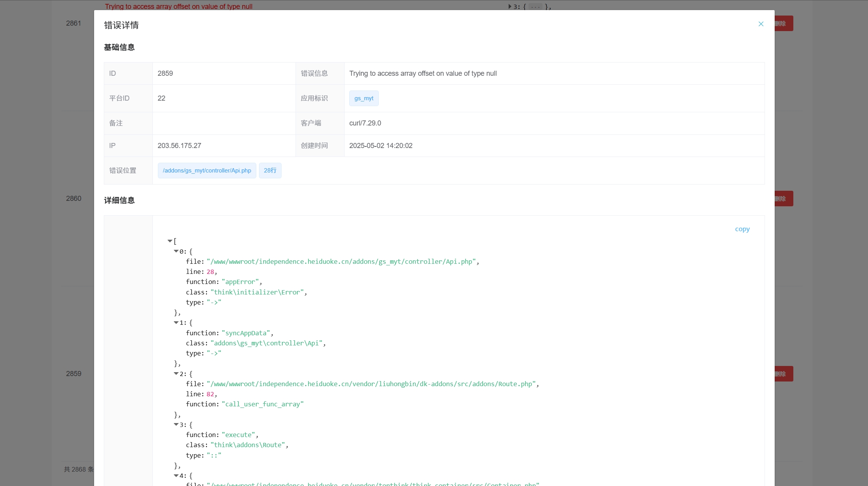Click the copy link in the JSON panel
The height and width of the screenshot is (486, 868).
point(742,229)
